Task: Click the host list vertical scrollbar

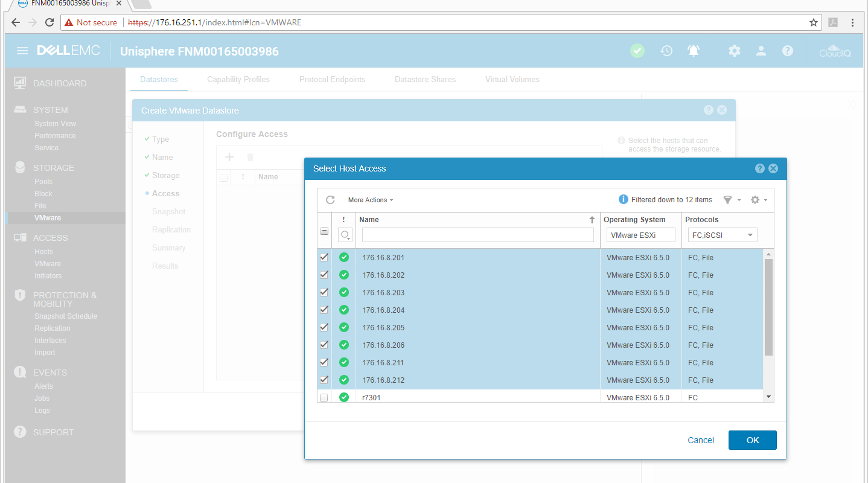Action: pos(768,307)
